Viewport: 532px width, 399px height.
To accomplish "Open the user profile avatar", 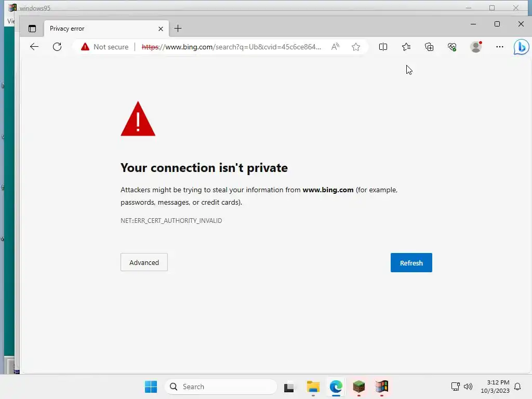I will coord(476,47).
